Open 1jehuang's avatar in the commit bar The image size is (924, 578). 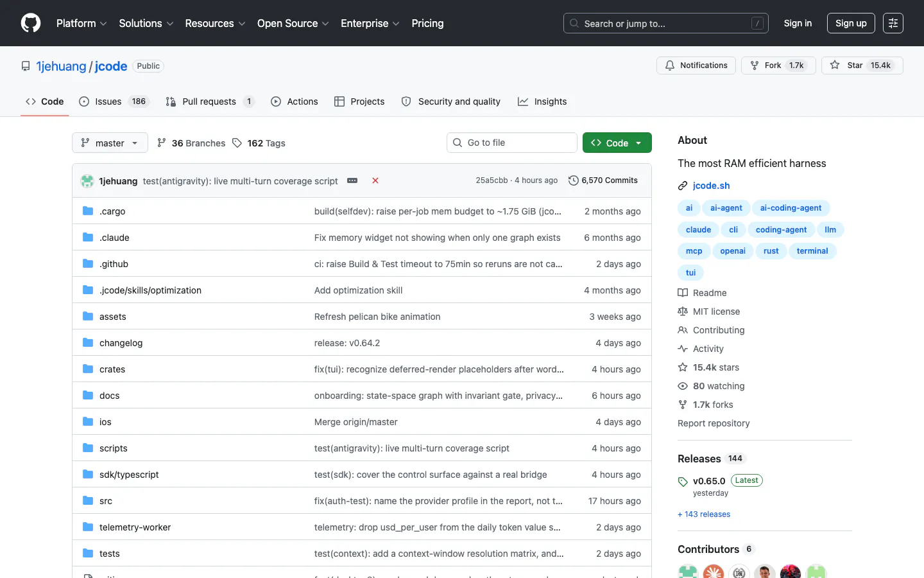87,181
